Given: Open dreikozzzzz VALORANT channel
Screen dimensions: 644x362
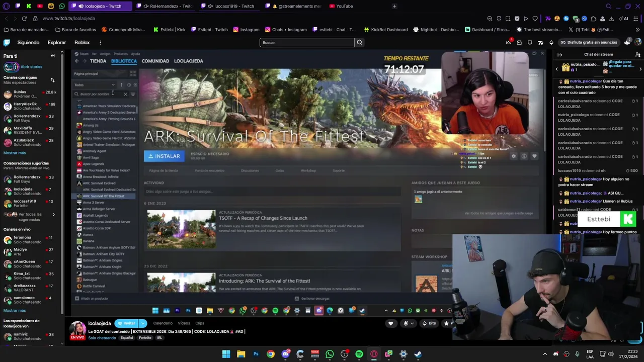Looking at the screenshot, I should 30,288.
